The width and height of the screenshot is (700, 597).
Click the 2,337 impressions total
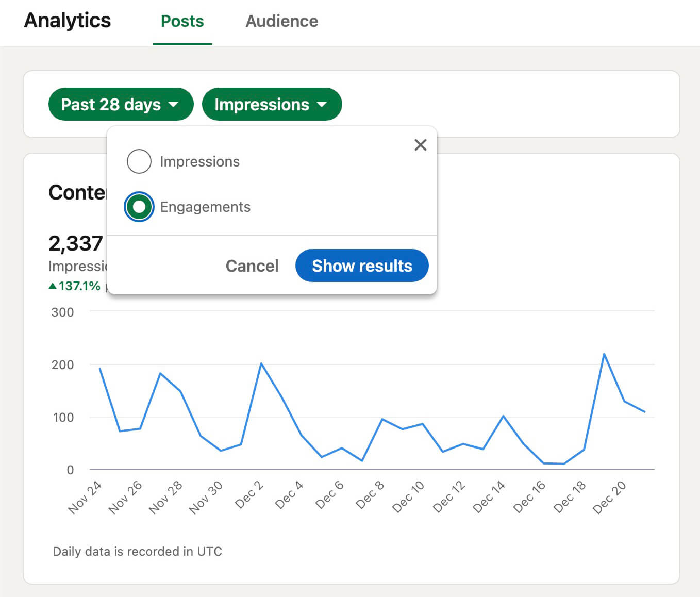pos(76,243)
